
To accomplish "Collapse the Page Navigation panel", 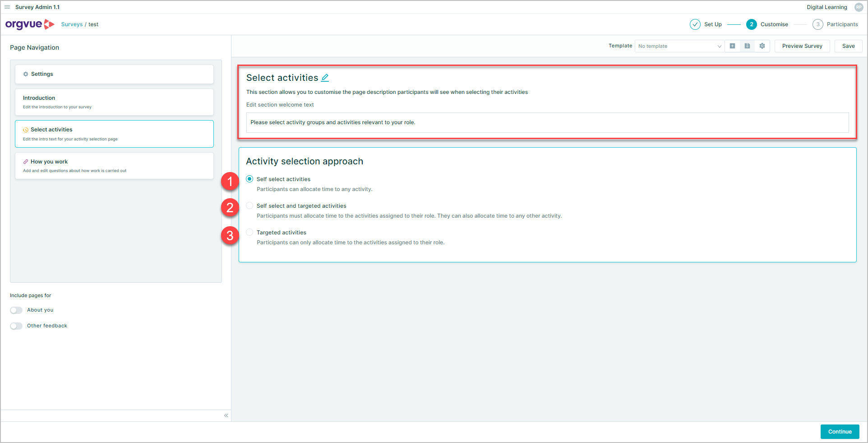I will click(x=226, y=415).
